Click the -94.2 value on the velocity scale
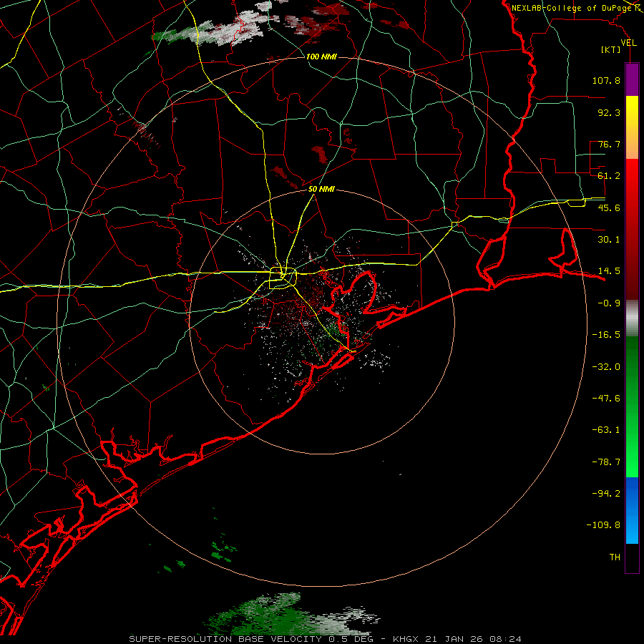 [606, 494]
